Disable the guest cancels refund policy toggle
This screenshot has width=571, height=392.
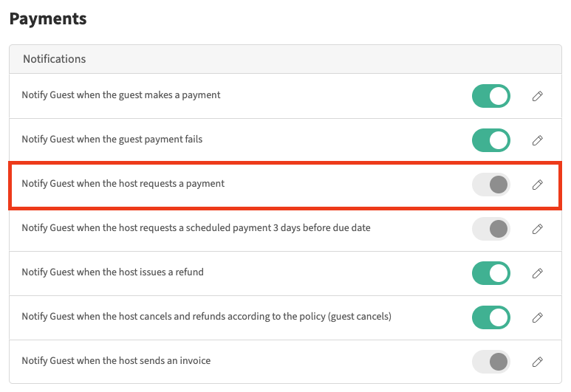491,317
